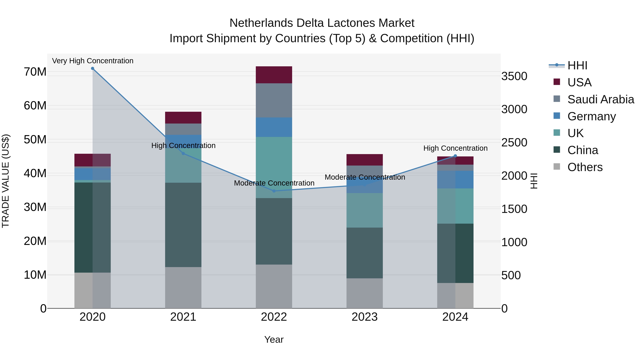Screen dimensions: 644x362
Task: Click the HHI line marker for 2021
Action: click(183, 153)
